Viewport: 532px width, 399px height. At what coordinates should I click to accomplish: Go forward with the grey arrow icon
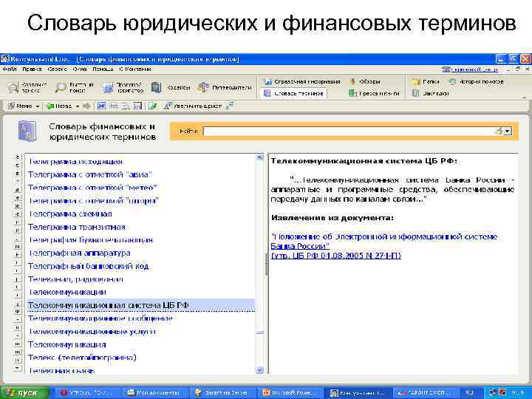click(86, 106)
